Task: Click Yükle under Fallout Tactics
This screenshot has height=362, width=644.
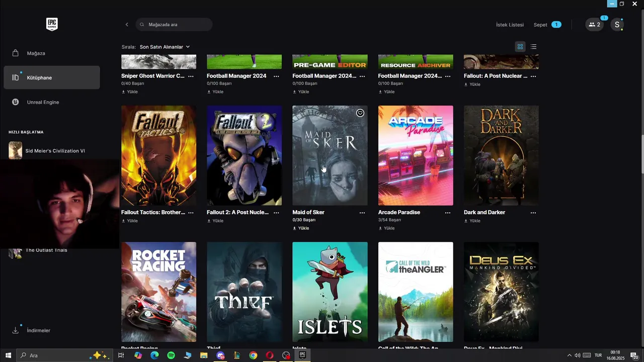Action: 130,221
